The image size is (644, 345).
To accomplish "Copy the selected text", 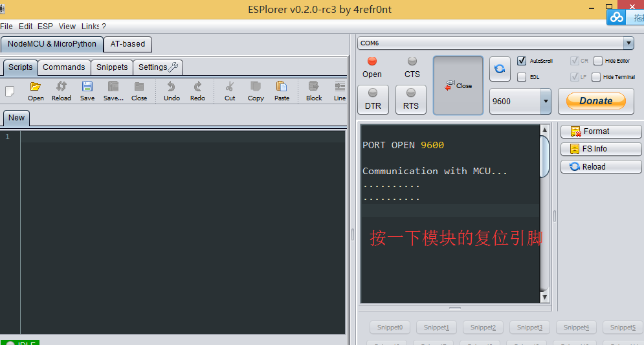I will coord(256,91).
